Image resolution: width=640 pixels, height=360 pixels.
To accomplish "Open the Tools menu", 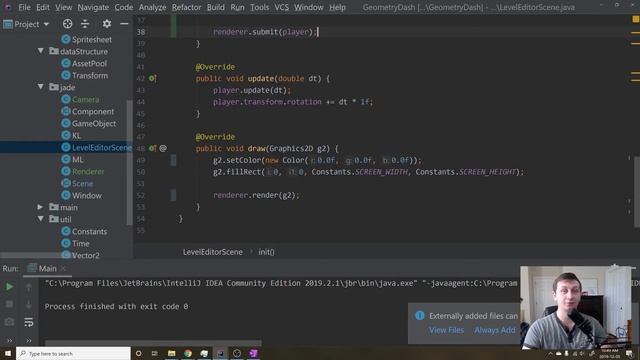I will (x=259, y=7).
